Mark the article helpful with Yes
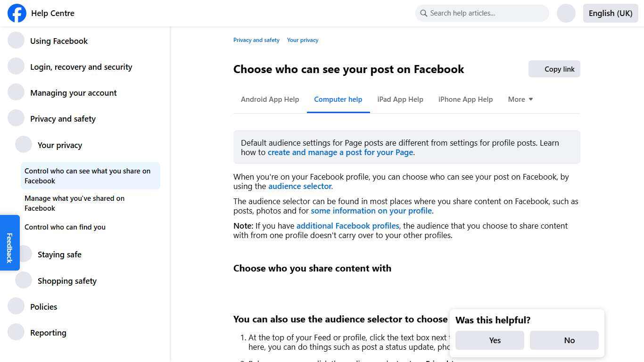Image resolution: width=644 pixels, height=362 pixels. tap(489, 340)
